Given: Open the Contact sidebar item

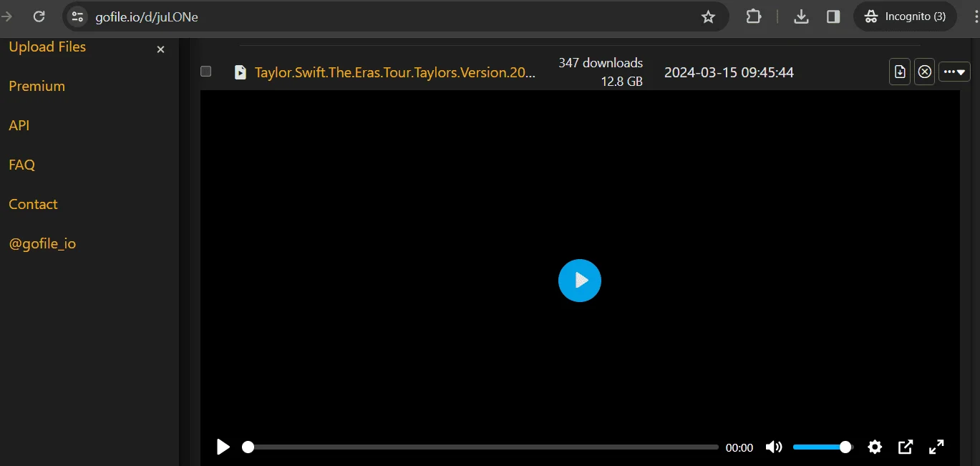Looking at the screenshot, I should point(33,204).
